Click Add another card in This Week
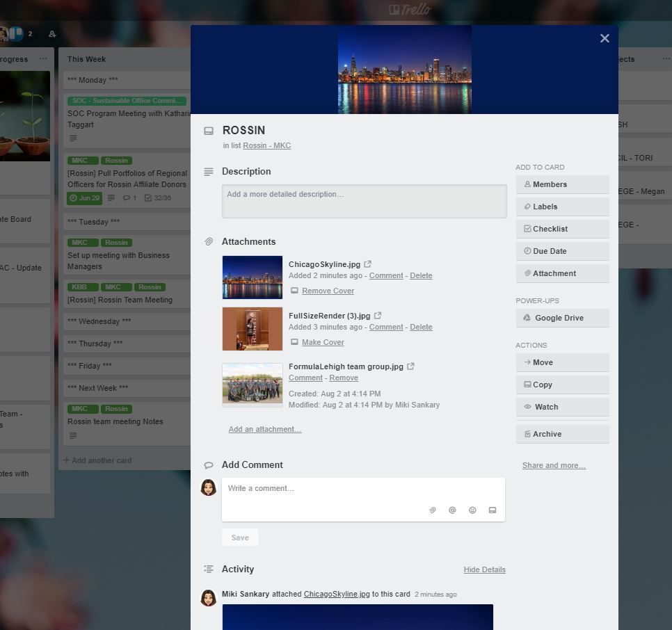Viewport: 672px width, 630px height. [x=97, y=460]
